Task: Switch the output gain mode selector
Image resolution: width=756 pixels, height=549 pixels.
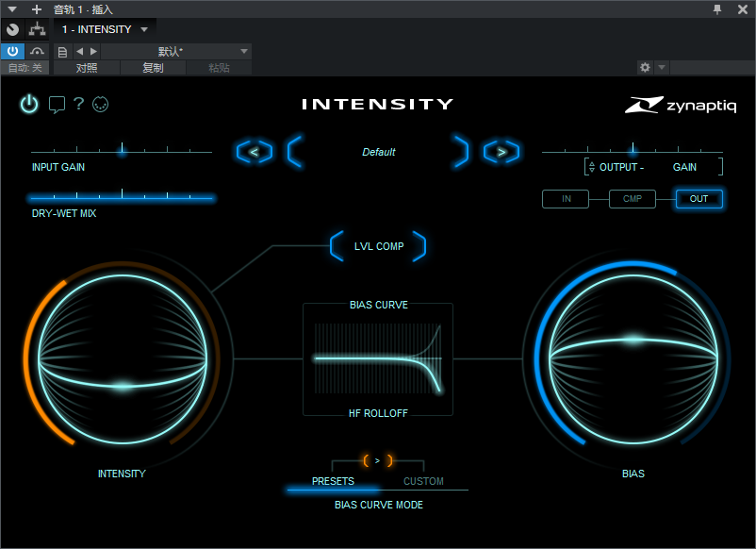Action: click(x=592, y=167)
